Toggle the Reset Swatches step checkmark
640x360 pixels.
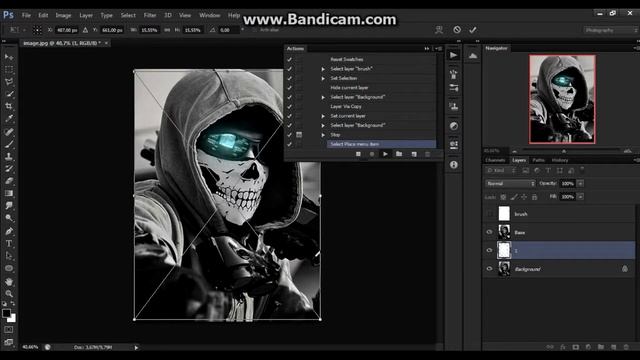290,59
